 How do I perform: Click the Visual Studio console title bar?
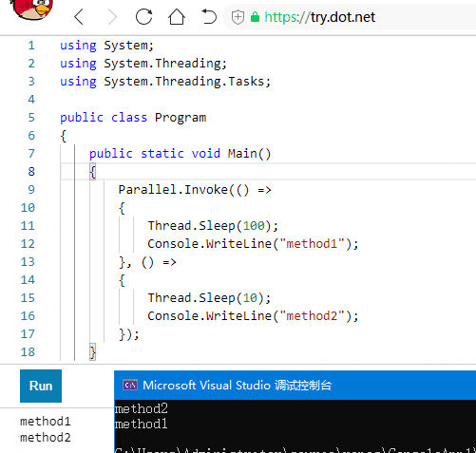point(295,386)
